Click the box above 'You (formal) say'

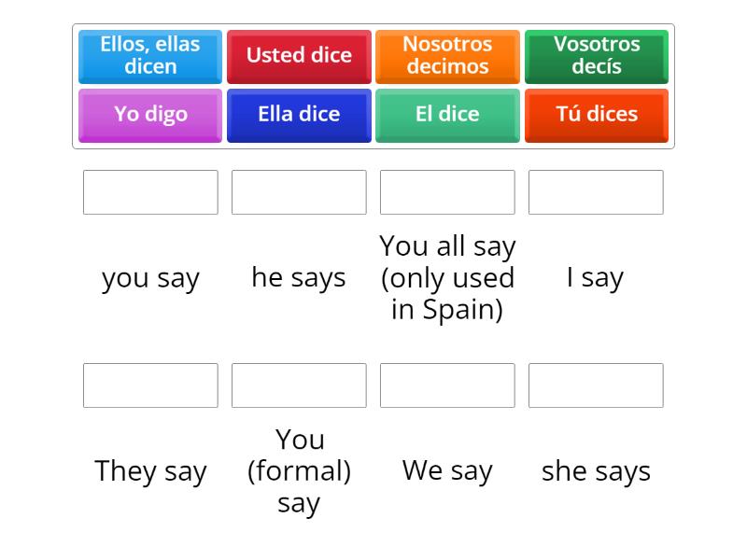[299, 385]
